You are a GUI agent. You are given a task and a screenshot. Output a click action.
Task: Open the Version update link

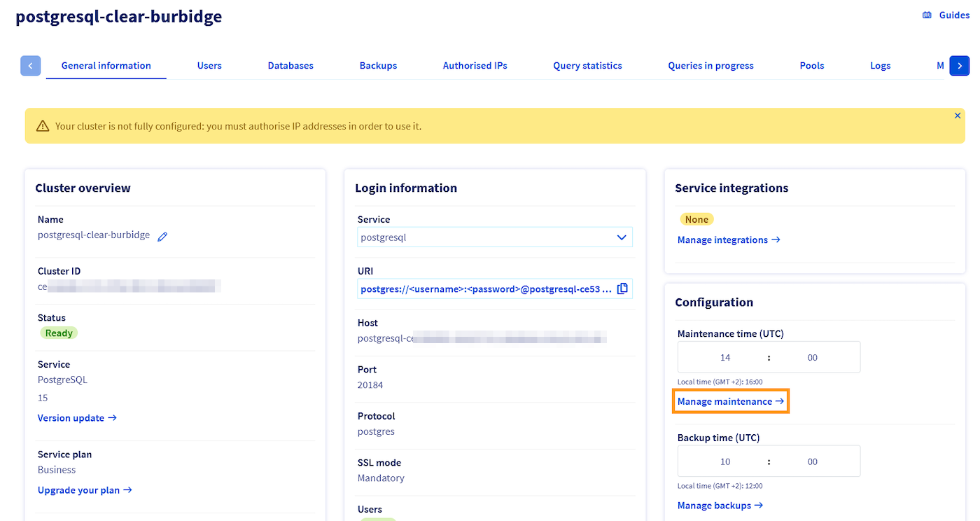pos(76,418)
